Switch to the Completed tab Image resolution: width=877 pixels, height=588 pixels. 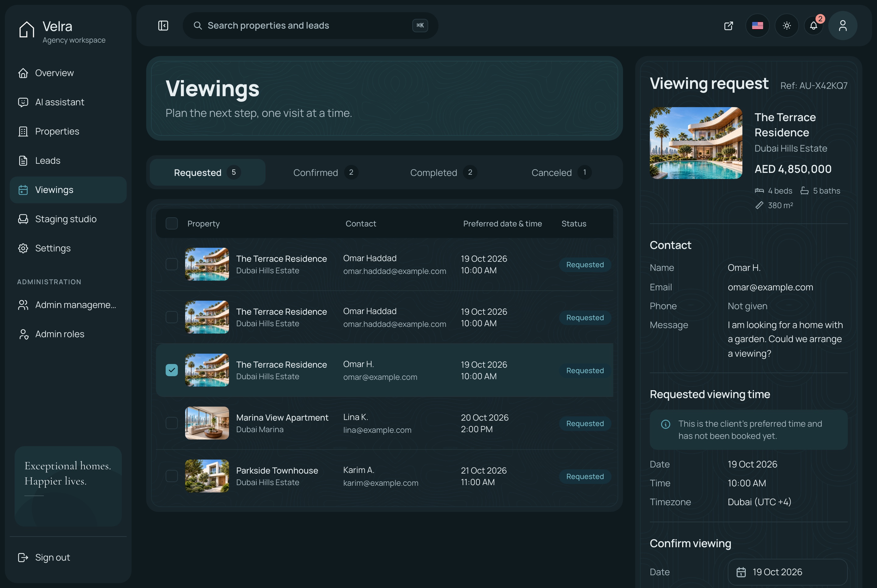click(x=443, y=173)
